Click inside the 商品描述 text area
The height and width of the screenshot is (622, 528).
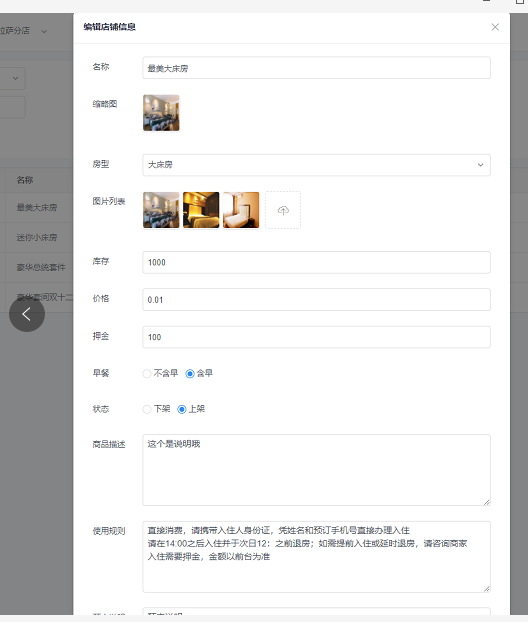[317, 470]
